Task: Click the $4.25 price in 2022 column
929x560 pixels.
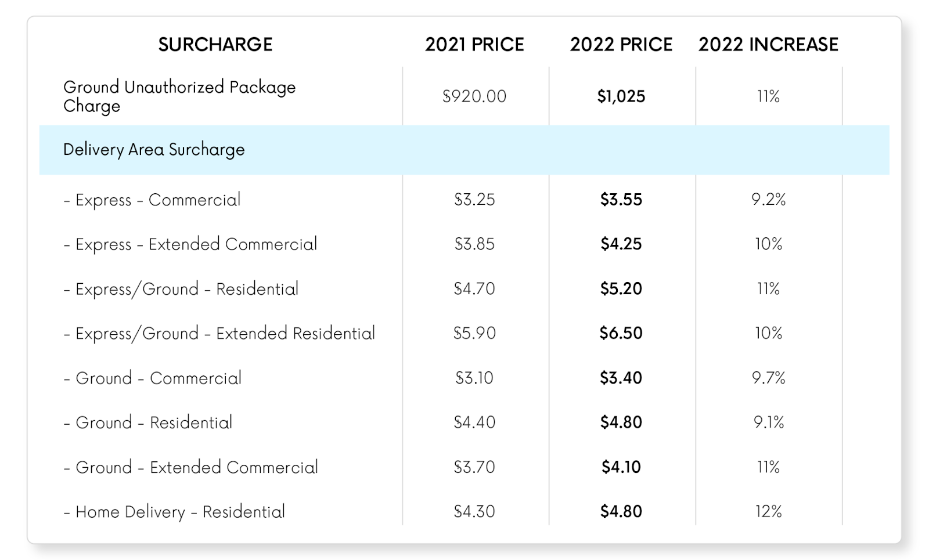Action: (621, 244)
